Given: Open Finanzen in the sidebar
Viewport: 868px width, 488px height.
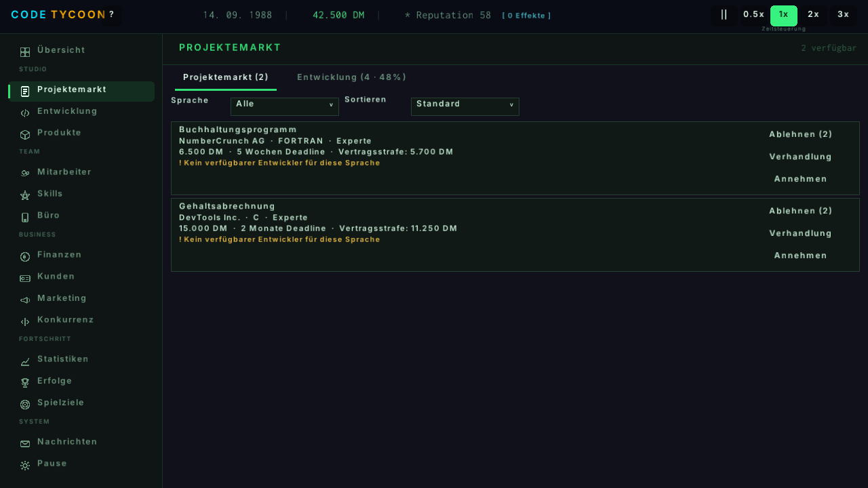Looking at the screenshot, I should tap(81, 257).
